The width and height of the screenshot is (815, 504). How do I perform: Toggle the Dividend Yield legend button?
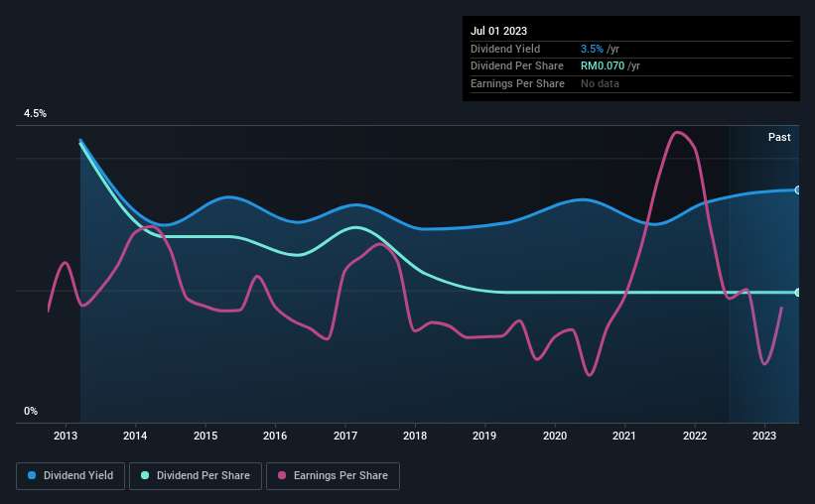coord(70,476)
